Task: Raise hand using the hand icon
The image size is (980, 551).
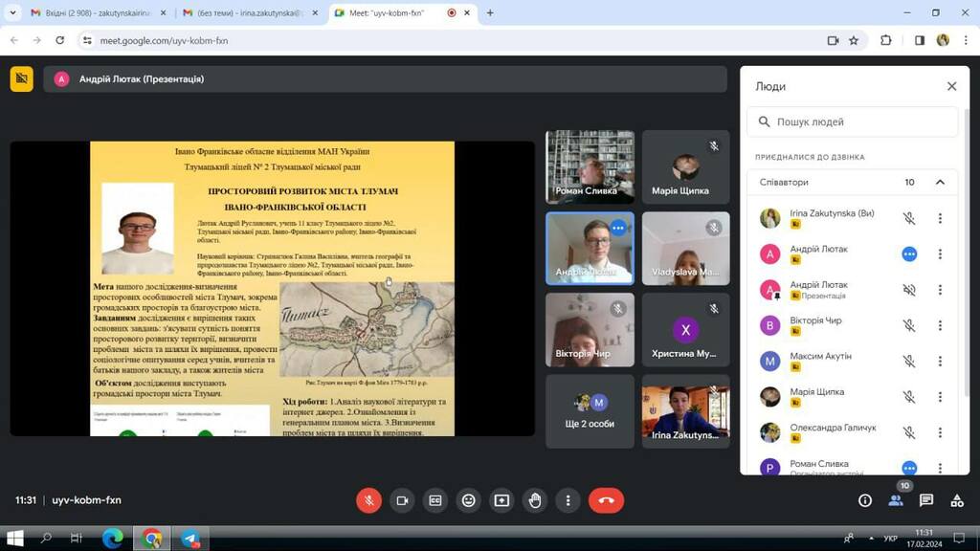Action: pyautogui.click(x=534, y=500)
